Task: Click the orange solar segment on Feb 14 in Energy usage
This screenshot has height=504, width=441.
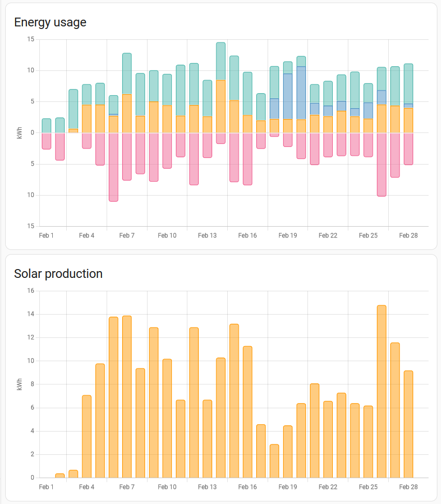Action: coord(221,107)
